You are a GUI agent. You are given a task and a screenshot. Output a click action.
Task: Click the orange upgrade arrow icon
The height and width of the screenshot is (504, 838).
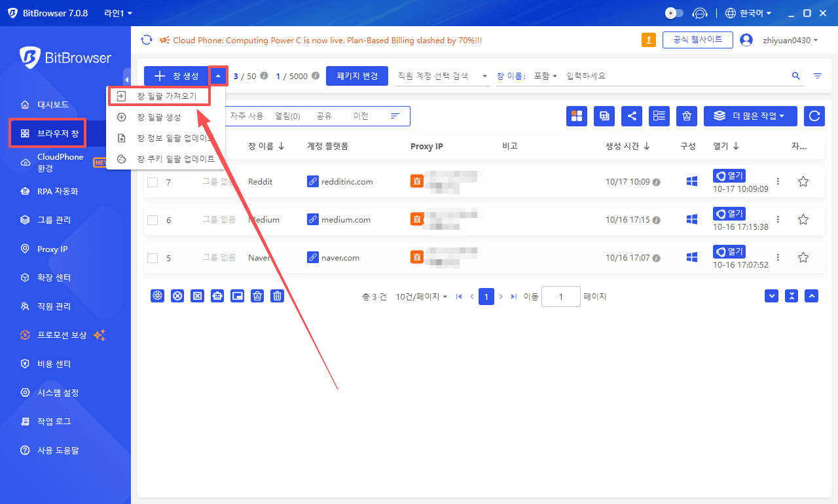coord(648,40)
